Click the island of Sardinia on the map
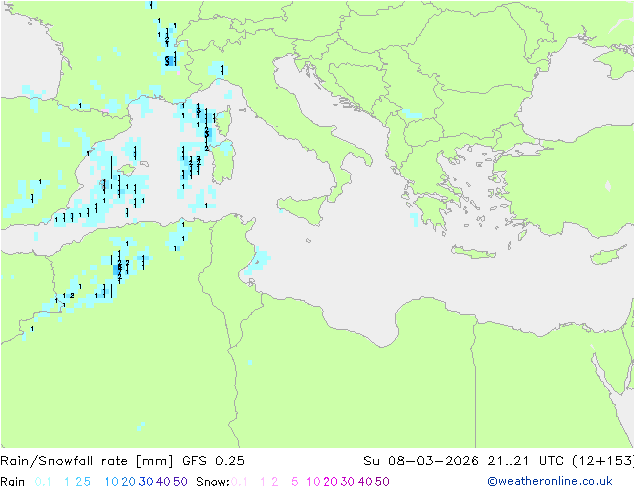This screenshot has width=634, height=490. (x=224, y=162)
